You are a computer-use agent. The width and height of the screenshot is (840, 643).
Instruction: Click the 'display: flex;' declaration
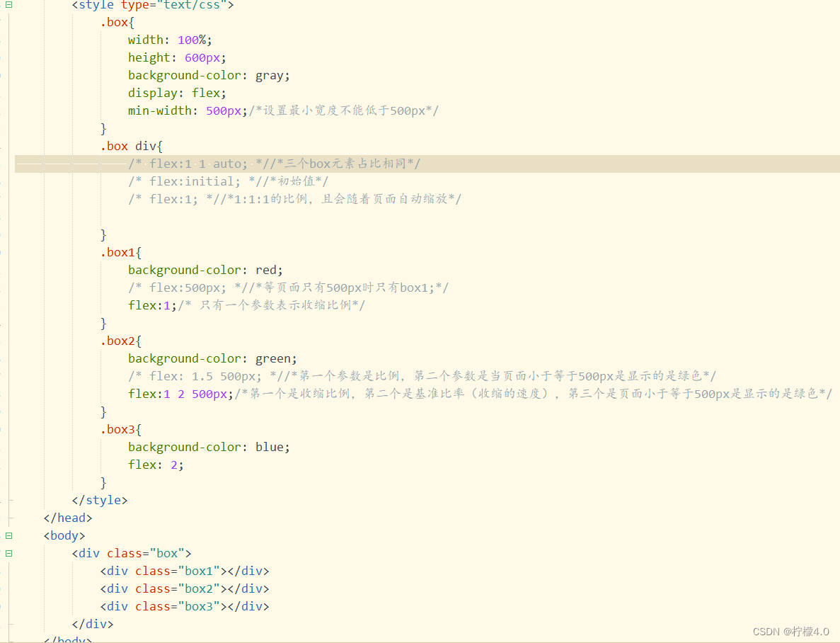pos(177,93)
